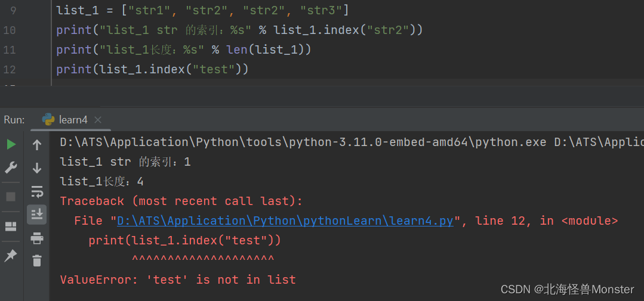Clear console with trash icon
The image size is (644, 301).
coord(37,260)
